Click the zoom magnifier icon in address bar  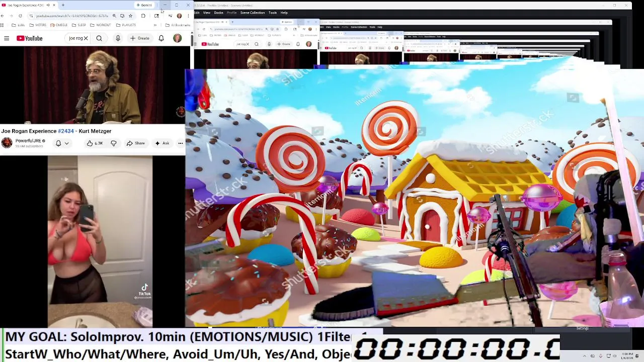pyautogui.click(x=114, y=16)
